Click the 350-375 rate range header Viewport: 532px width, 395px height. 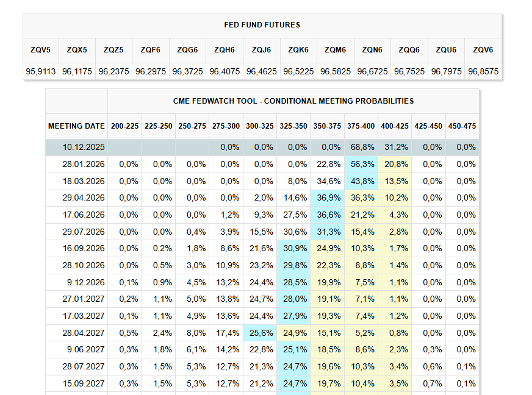pyautogui.click(x=327, y=126)
